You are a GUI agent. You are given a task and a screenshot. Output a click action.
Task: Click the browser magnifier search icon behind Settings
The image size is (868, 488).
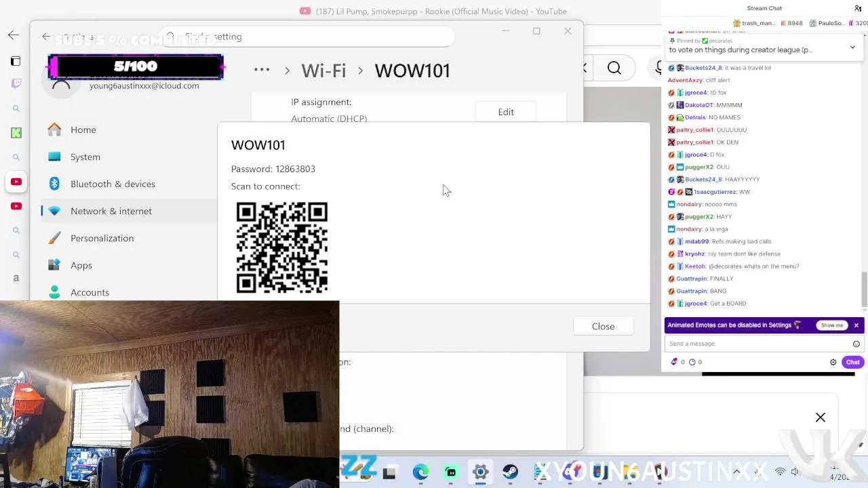pos(614,68)
